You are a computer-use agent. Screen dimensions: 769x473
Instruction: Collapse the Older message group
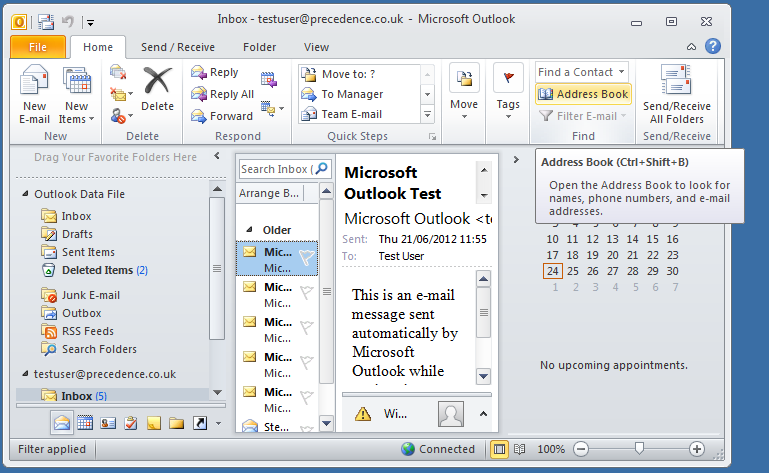[x=249, y=230]
